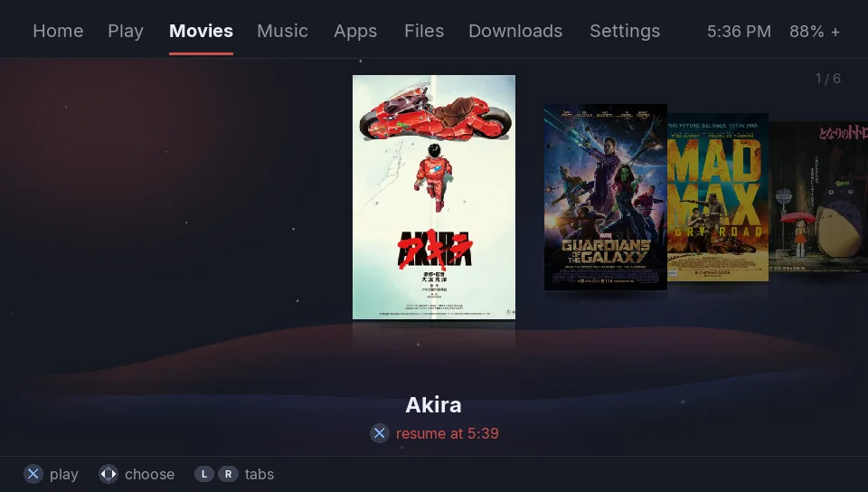This screenshot has width=868, height=492.
Task: Click the X icon beside resume text
Action: (x=379, y=433)
